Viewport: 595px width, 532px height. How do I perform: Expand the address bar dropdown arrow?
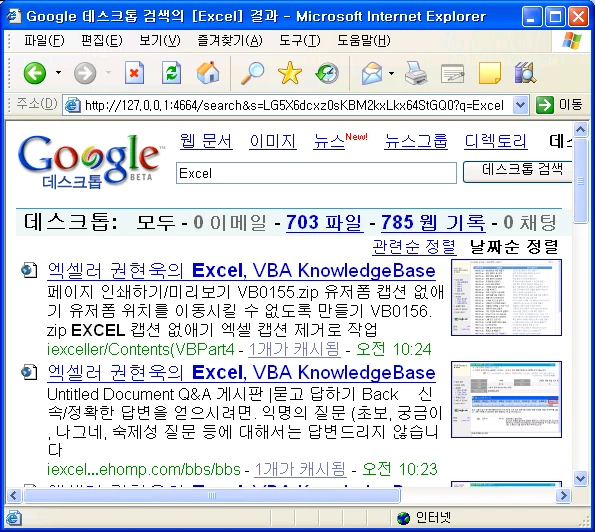[521, 105]
